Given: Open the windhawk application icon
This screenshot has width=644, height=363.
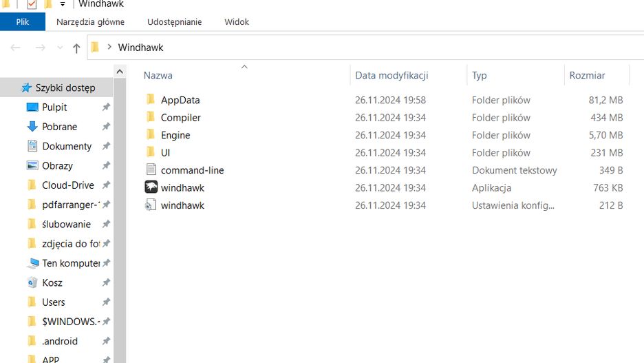Looking at the screenshot, I should point(151,187).
